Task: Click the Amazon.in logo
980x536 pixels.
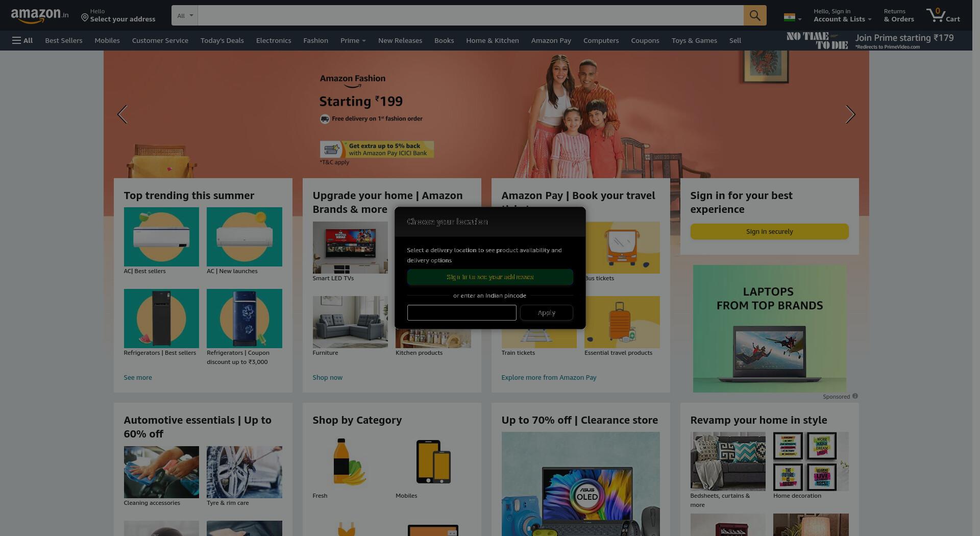Action: 40,15
